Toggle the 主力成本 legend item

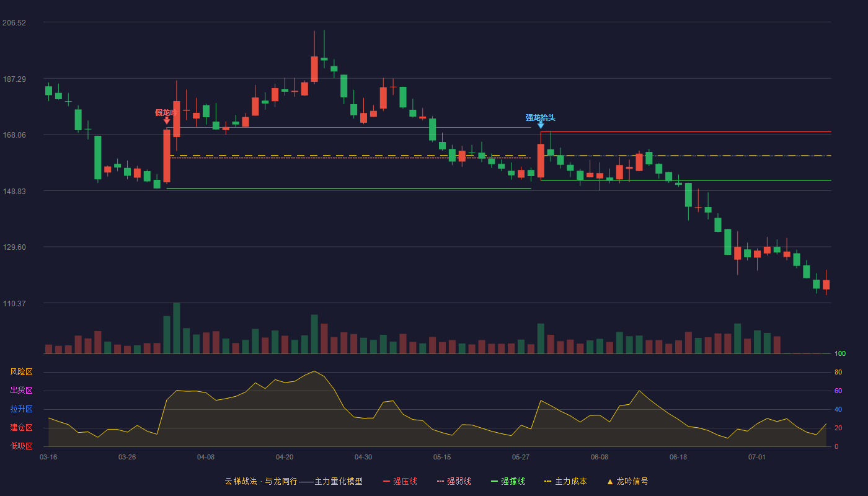click(x=565, y=481)
